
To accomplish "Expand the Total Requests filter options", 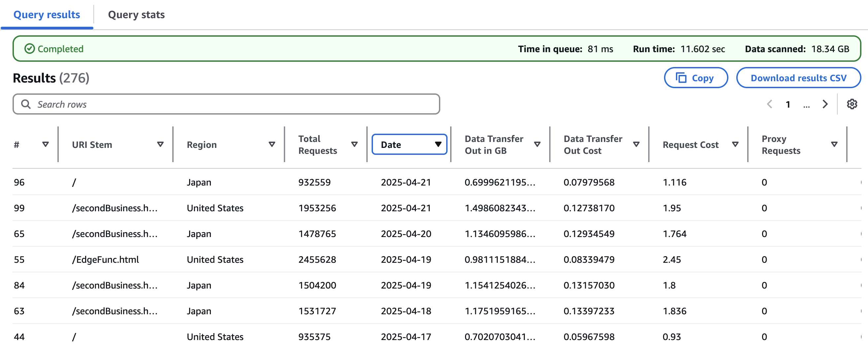I will (x=354, y=144).
